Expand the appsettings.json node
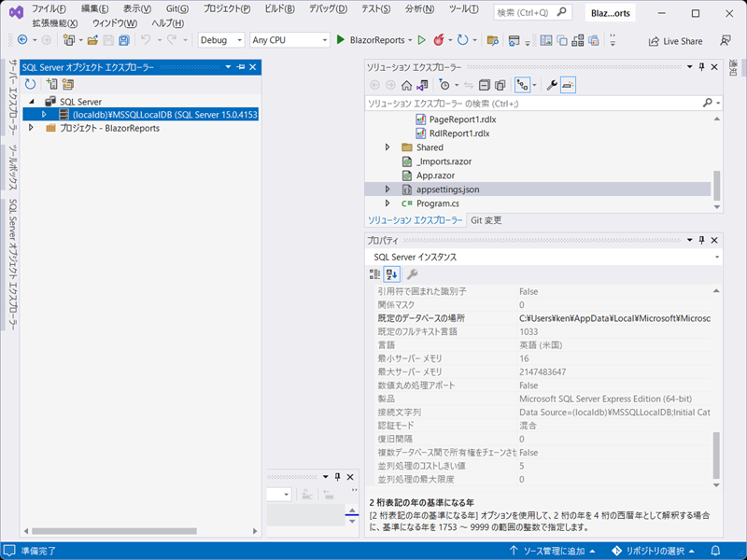Viewport: 747px width, 560px height. pyautogui.click(x=388, y=189)
